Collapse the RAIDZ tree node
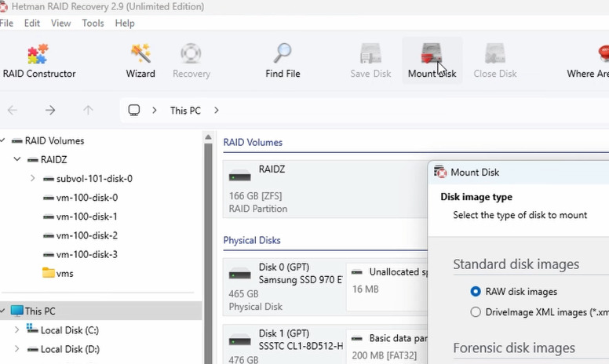 coord(17,159)
